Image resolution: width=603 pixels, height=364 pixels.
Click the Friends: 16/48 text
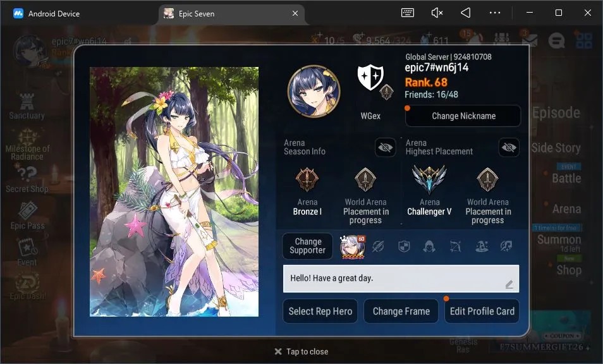click(431, 95)
